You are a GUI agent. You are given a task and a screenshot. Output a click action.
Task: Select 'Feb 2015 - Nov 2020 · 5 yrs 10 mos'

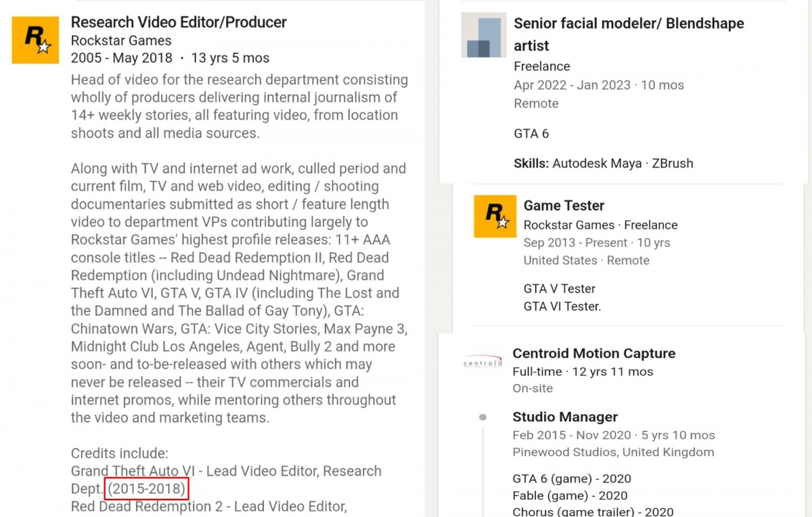[x=613, y=435]
